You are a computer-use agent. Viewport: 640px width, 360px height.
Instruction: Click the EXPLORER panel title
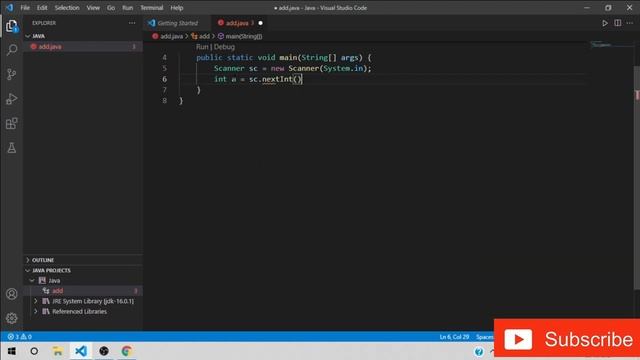pos(44,23)
